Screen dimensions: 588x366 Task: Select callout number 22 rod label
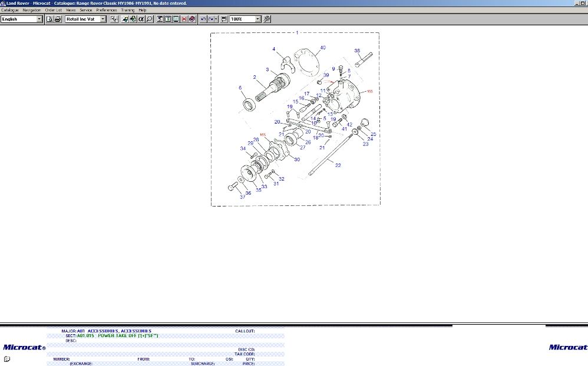point(338,165)
